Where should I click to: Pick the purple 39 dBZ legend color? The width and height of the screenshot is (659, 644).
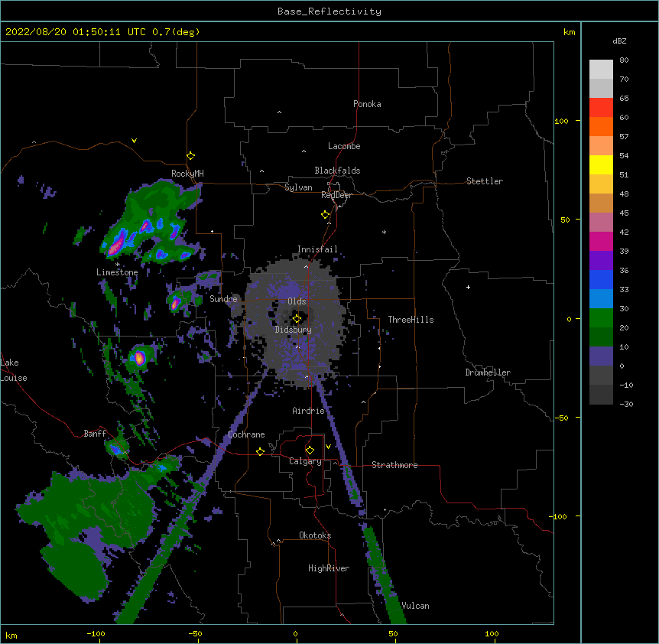coord(601,261)
